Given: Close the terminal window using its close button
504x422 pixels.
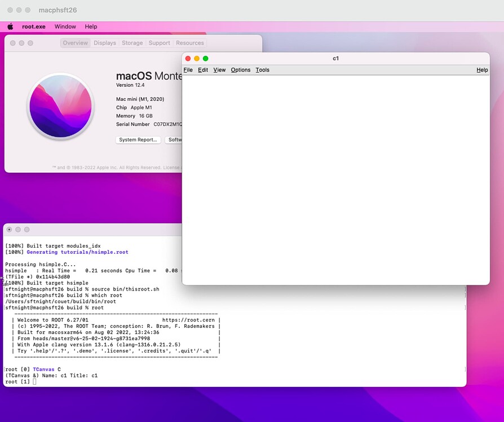Looking at the screenshot, I should (10, 230).
